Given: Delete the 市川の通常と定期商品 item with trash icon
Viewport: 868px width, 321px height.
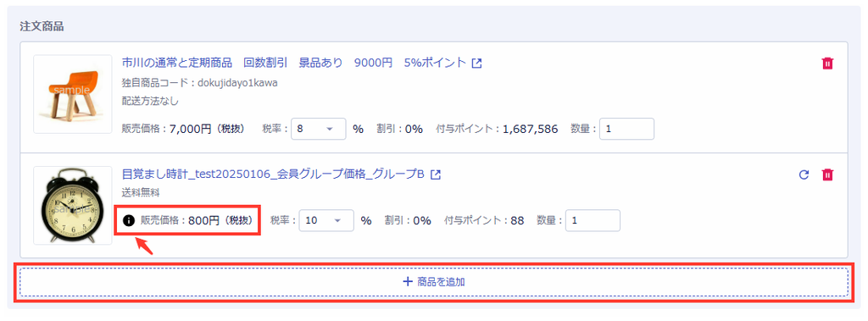Looking at the screenshot, I should [827, 63].
